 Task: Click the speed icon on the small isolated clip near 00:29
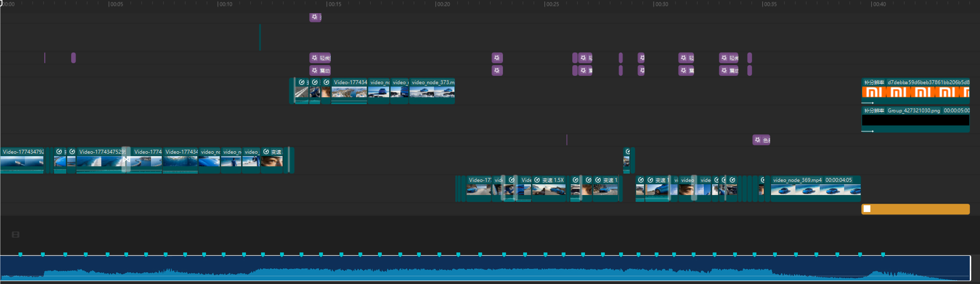click(628, 152)
